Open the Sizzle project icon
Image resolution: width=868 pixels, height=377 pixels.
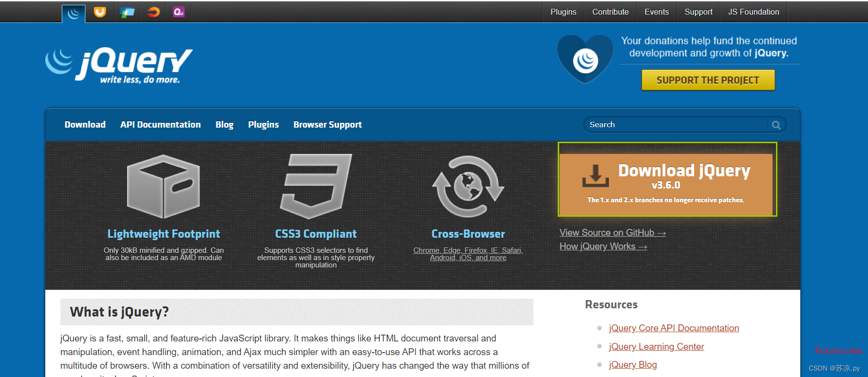(x=153, y=12)
